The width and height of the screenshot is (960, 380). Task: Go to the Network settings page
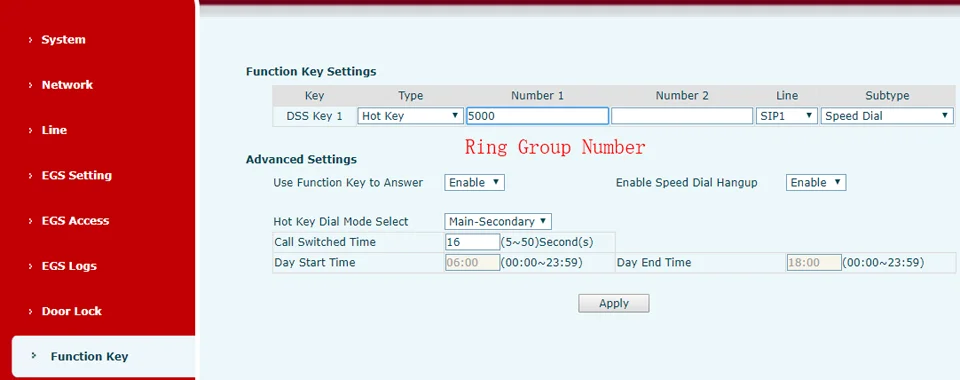67,85
